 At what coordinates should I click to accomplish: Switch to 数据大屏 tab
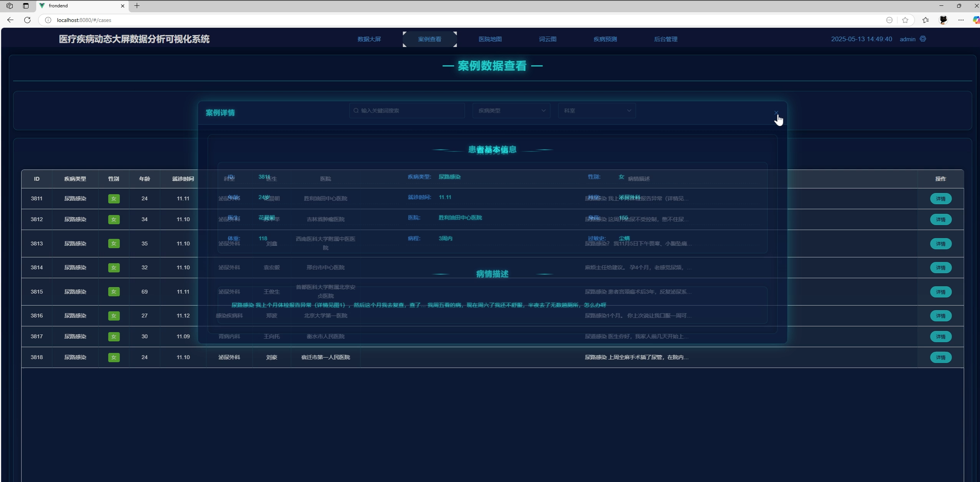pyautogui.click(x=369, y=39)
